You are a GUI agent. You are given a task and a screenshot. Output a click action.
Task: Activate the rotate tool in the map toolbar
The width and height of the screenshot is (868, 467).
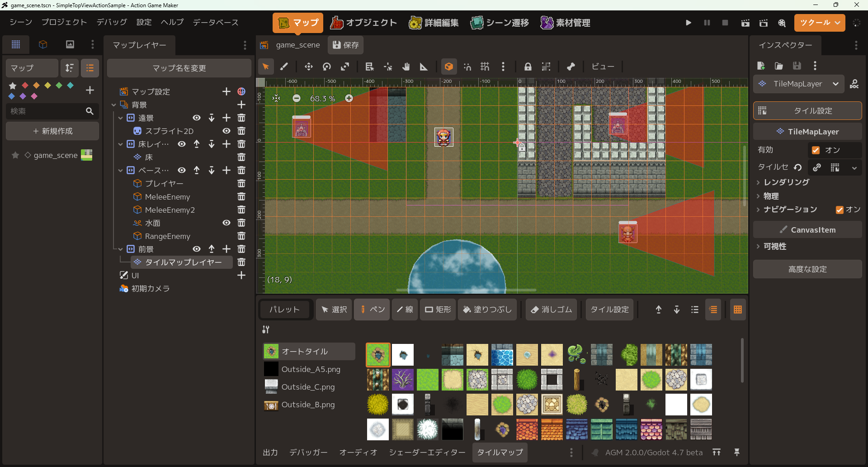pyautogui.click(x=327, y=67)
